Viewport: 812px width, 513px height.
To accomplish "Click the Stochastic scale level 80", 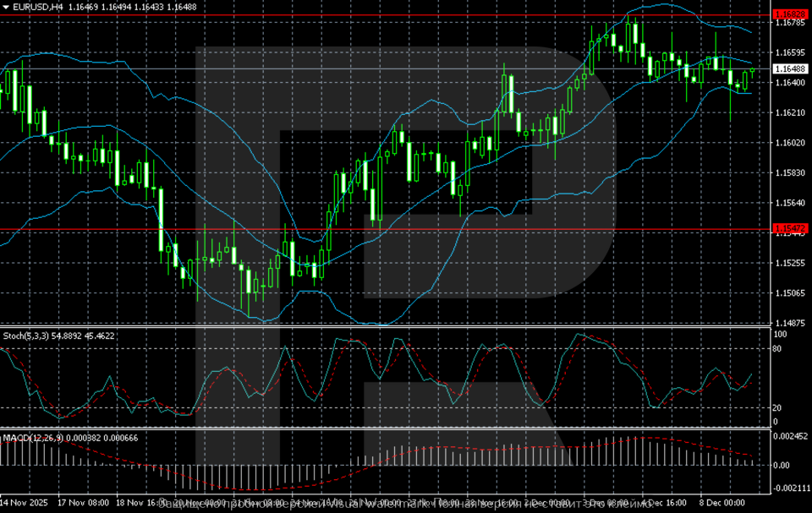I will coord(777,347).
